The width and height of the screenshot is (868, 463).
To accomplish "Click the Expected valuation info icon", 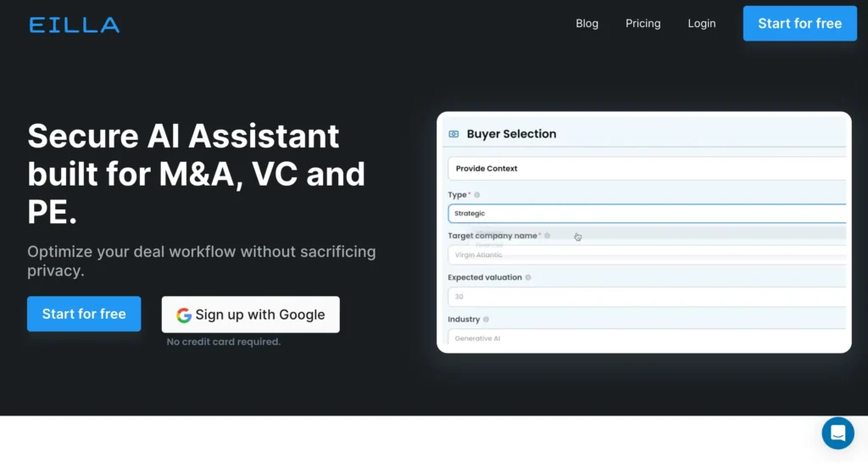I will [x=528, y=277].
